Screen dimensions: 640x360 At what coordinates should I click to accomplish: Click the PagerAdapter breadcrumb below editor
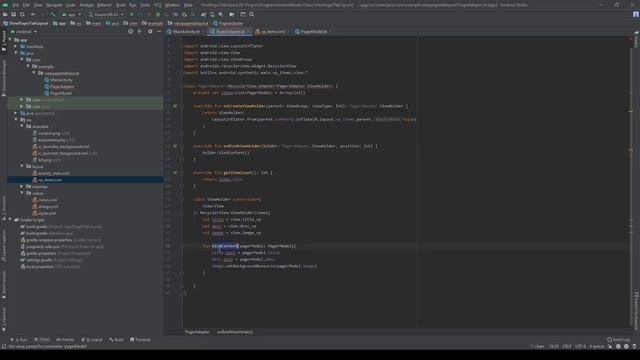point(197,332)
